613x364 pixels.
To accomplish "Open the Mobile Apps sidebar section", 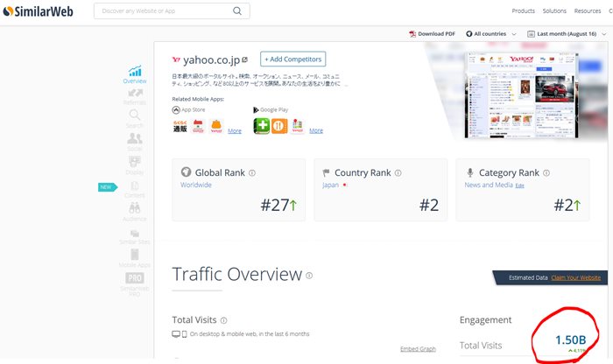I will point(135,258).
